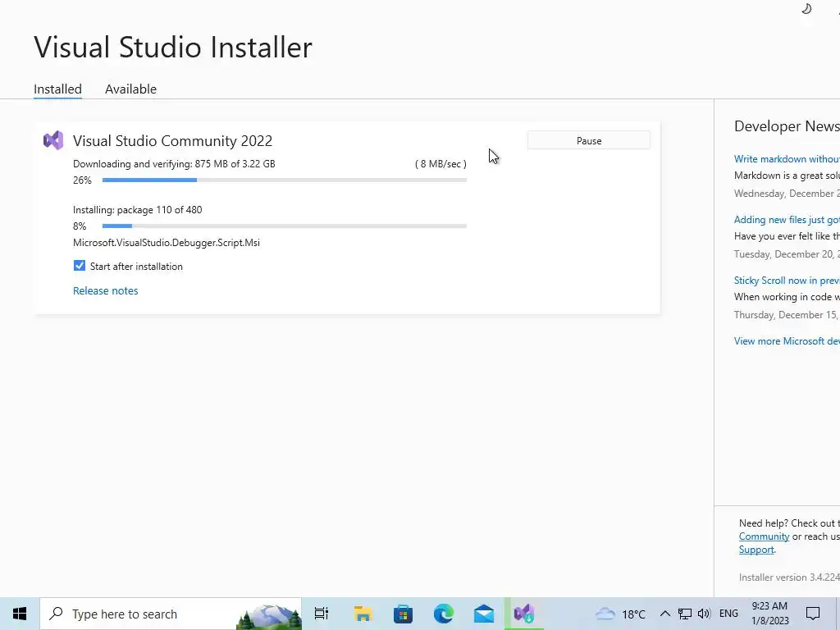Image resolution: width=840 pixels, height=630 pixels.
Task: Open the 'Write markdown without' news article
Action: [x=787, y=159]
